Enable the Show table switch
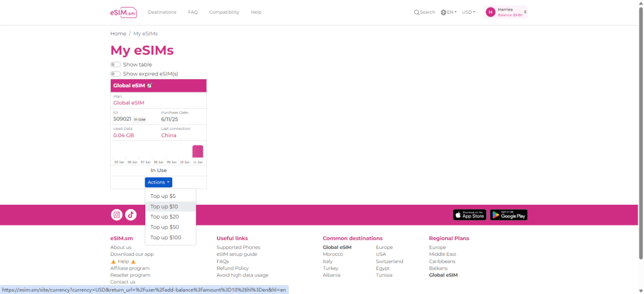 (116, 65)
